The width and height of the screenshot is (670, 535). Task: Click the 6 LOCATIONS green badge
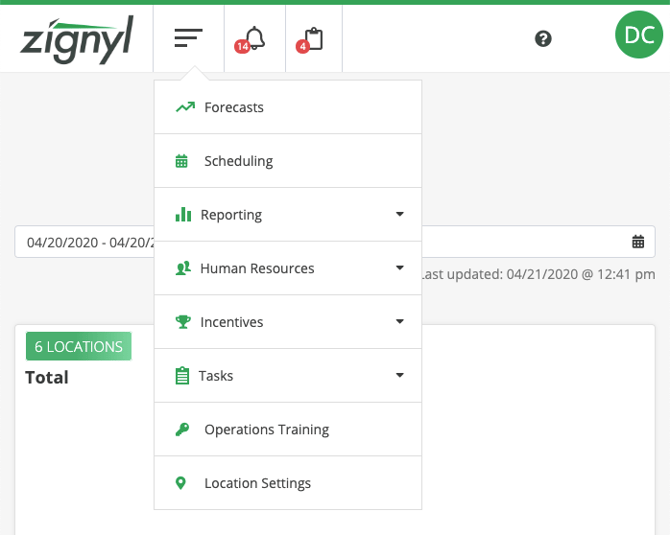78,346
